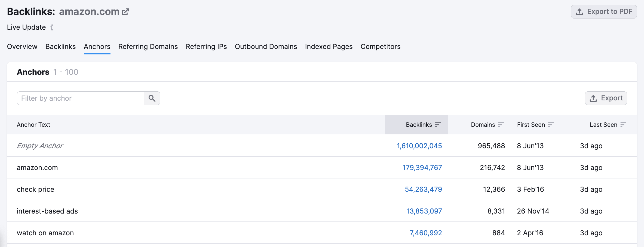Toggle sort direction on First Seen column

tap(551, 125)
